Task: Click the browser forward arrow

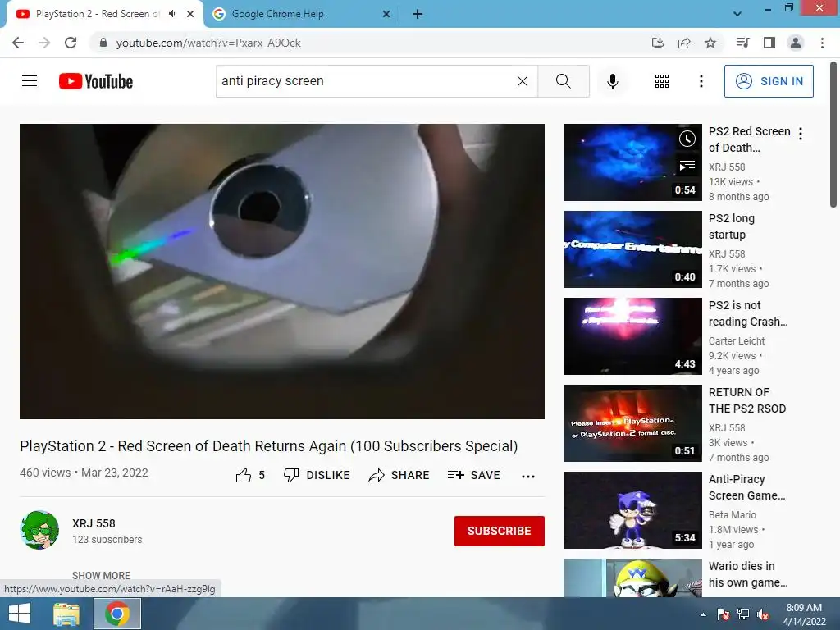Action: point(44,43)
